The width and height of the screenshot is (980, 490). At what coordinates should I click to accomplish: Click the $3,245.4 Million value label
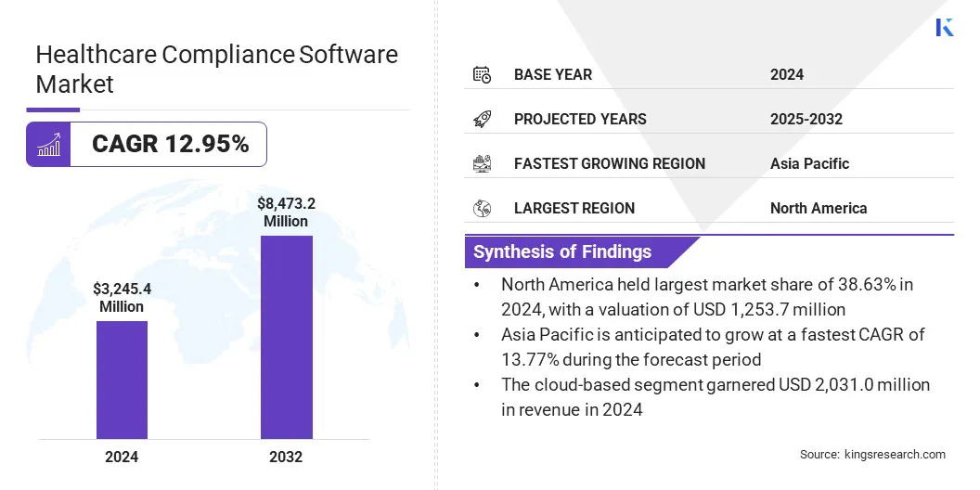pos(122,297)
